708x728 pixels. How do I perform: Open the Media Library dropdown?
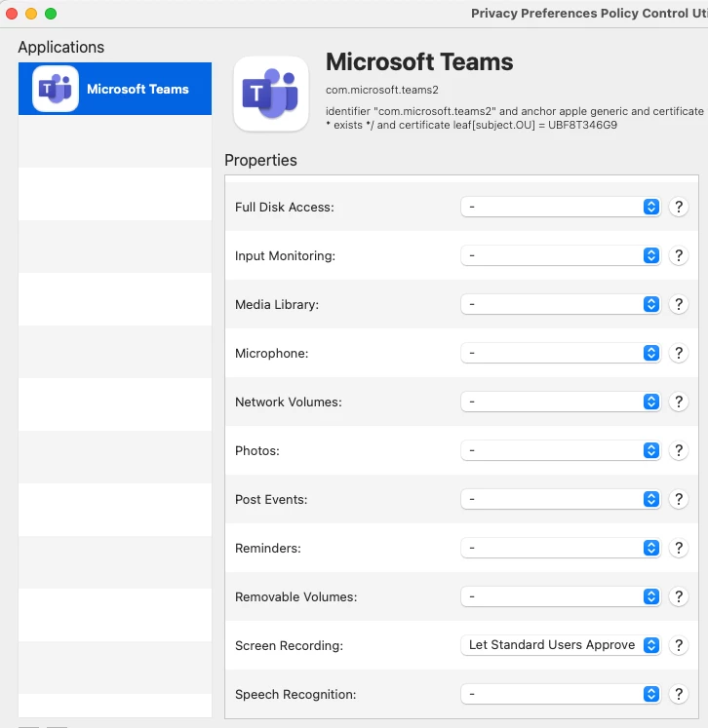coord(561,304)
